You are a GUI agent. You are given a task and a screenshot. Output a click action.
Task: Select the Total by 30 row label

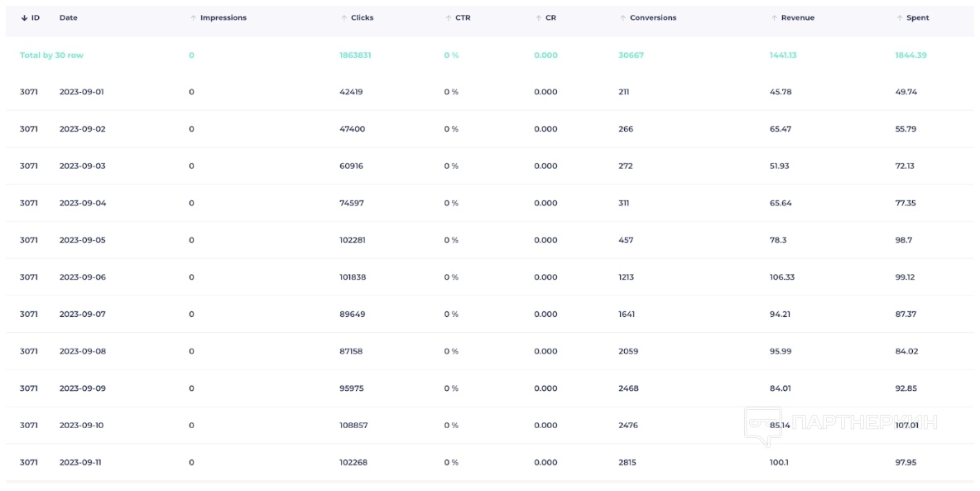(x=51, y=55)
